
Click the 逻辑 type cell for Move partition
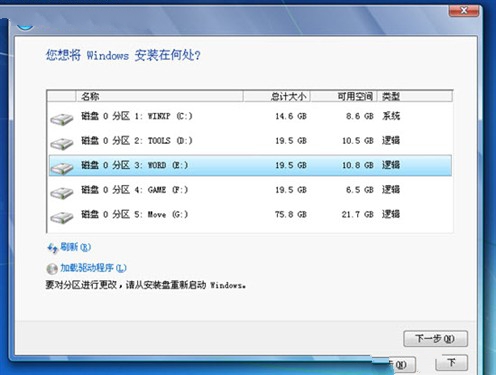pyautogui.click(x=391, y=214)
